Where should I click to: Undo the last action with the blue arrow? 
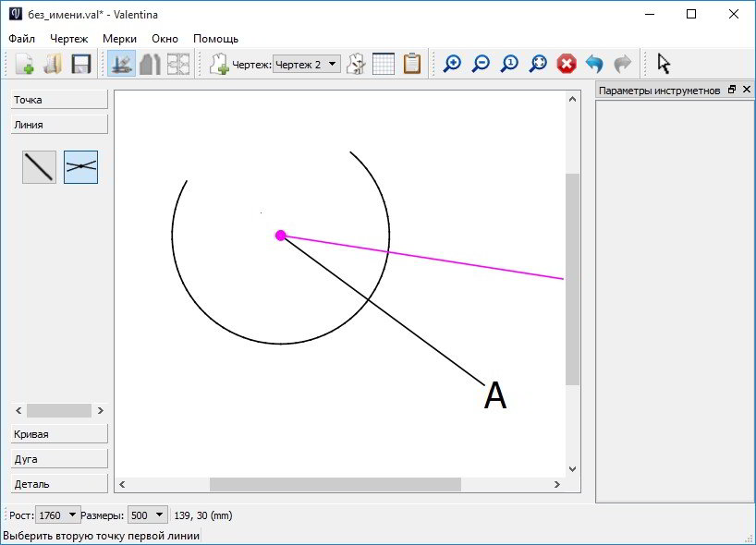click(594, 64)
